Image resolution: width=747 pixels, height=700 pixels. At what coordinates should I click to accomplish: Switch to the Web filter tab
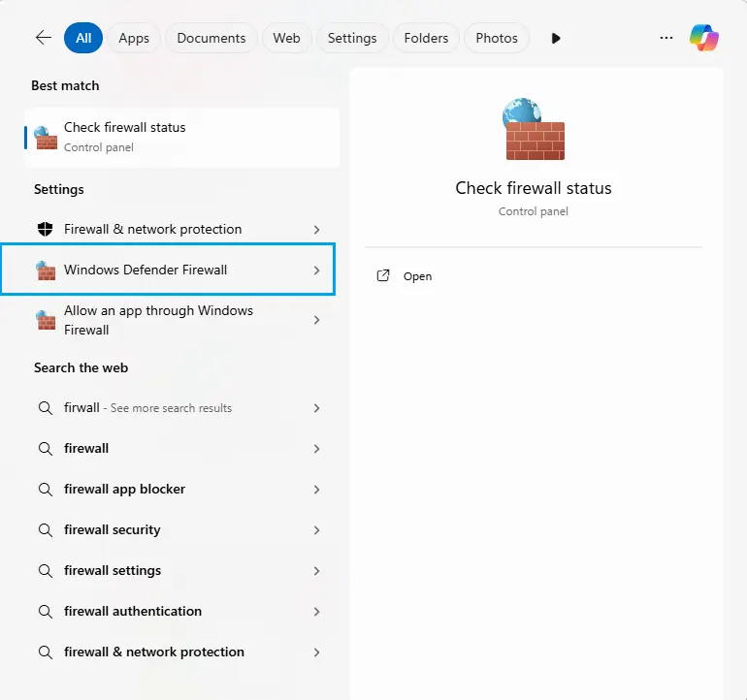coord(286,38)
